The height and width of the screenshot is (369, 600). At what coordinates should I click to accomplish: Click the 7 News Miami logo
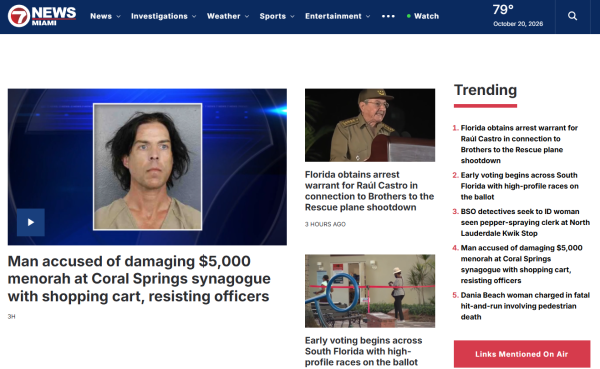(42, 16)
